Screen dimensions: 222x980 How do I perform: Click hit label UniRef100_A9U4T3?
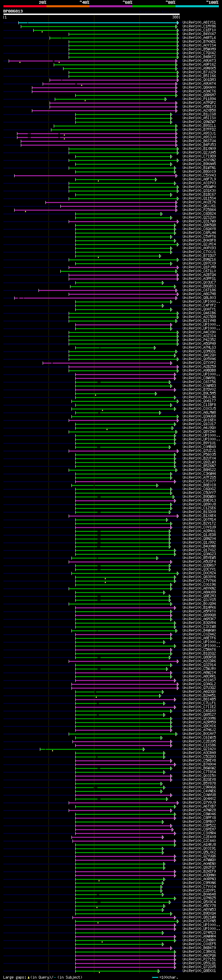point(199,61)
